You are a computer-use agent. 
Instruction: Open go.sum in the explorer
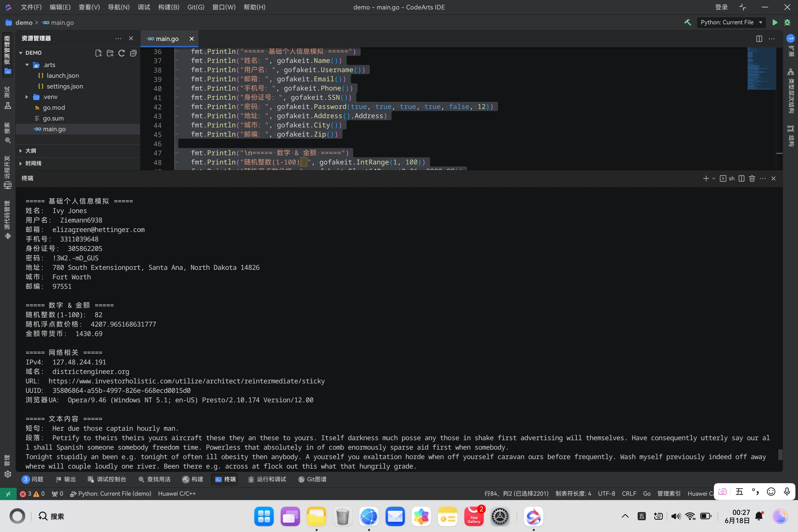[x=53, y=118]
